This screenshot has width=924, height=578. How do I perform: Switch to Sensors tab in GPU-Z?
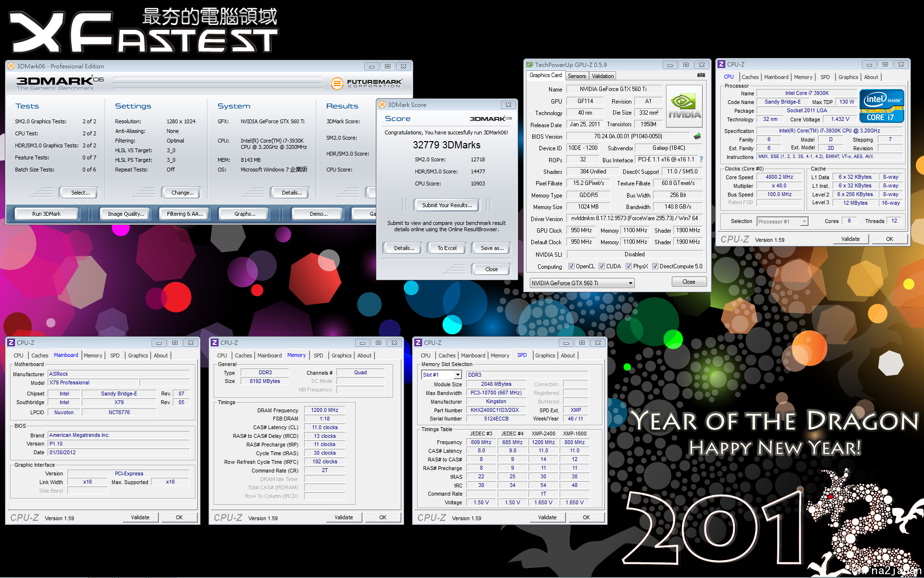[577, 76]
